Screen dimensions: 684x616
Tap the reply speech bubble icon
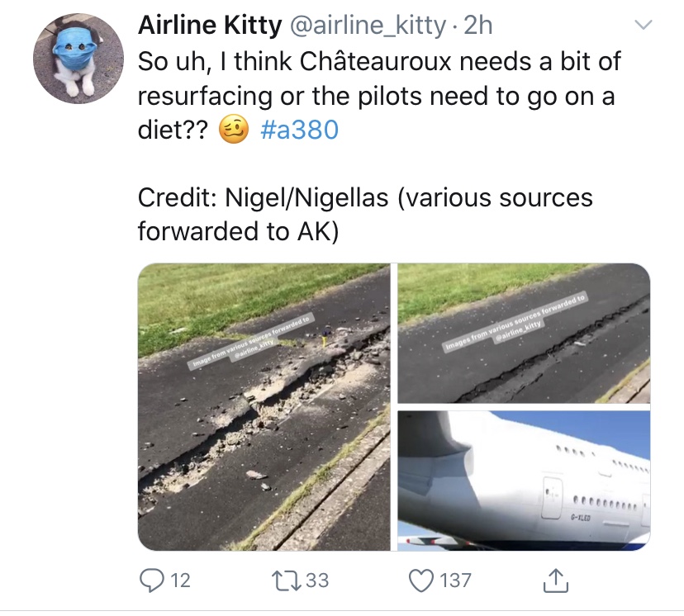click(x=152, y=580)
